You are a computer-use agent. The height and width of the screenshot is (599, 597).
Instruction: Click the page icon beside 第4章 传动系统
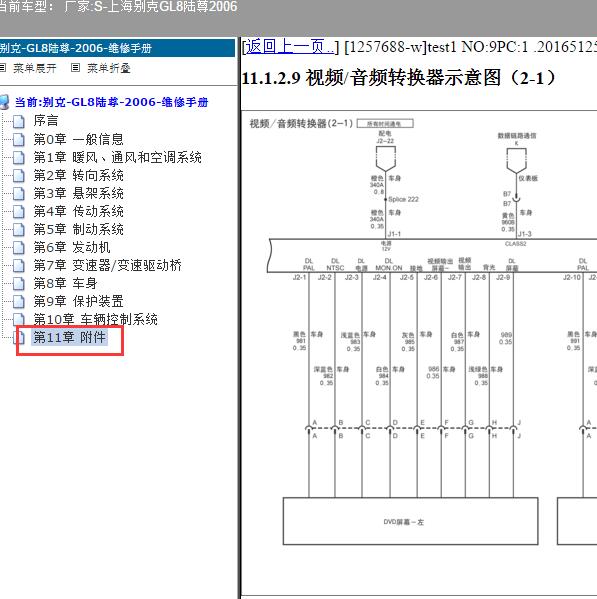[x=18, y=212]
